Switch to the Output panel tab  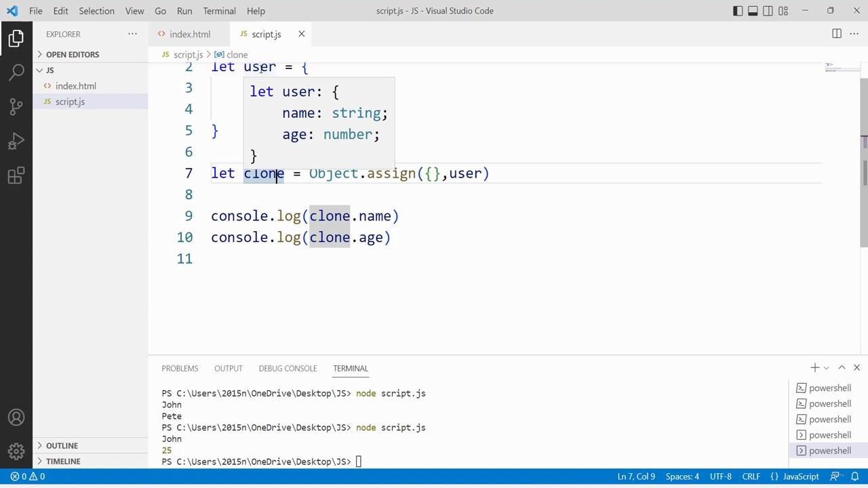click(x=228, y=368)
